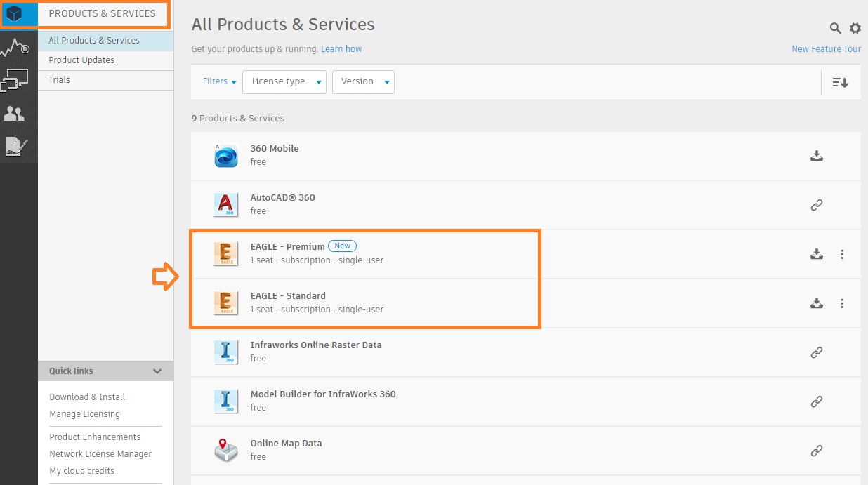Open EAGLE - Premium three-dot menu
The image size is (868, 485).
point(842,254)
